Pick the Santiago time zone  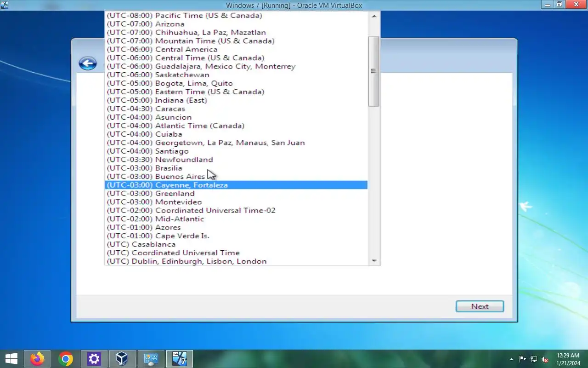[236, 151]
